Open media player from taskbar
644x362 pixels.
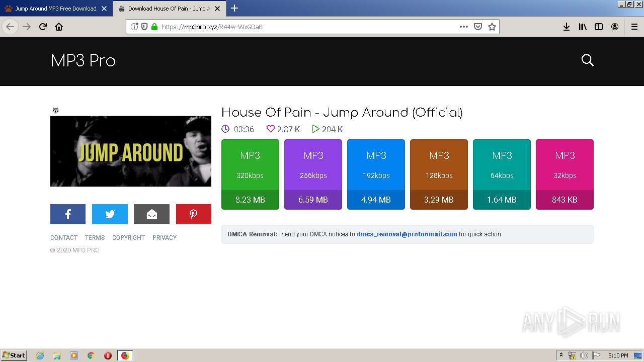[x=74, y=355]
